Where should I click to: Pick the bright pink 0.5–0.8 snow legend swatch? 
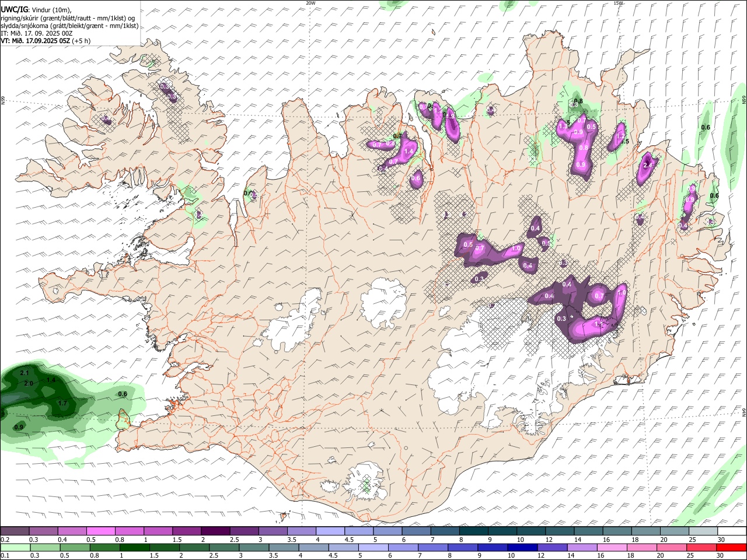tap(101, 531)
